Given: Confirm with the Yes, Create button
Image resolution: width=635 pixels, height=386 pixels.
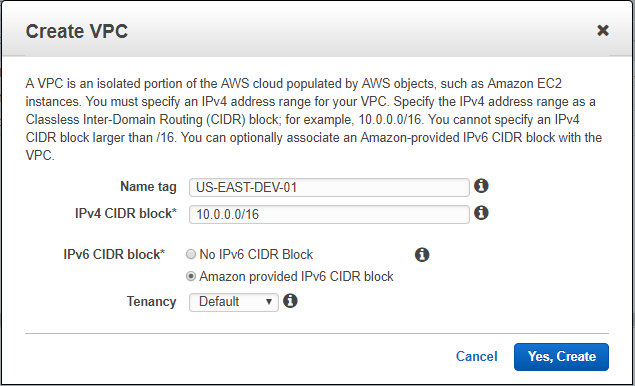Looking at the screenshot, I should [x=561, y=356].
